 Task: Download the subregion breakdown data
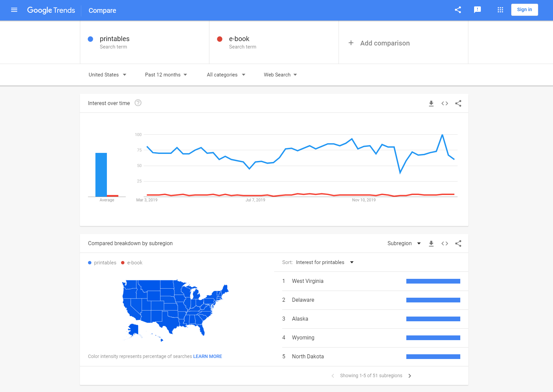coord(431,243)
